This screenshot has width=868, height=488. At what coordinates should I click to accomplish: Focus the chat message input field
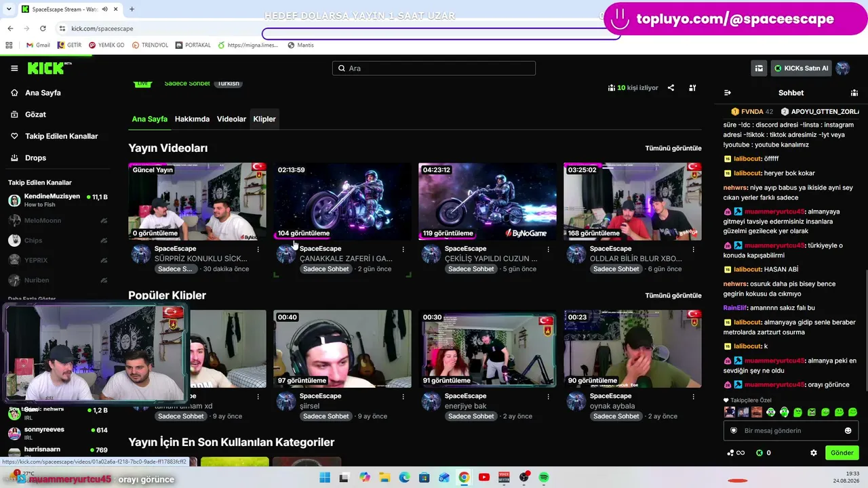point(790,430)
